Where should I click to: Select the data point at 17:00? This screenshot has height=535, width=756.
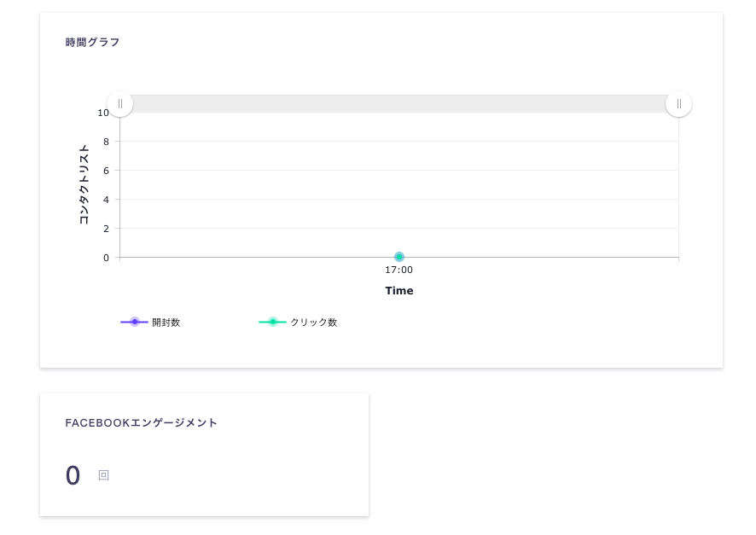[x=399, y=257]
